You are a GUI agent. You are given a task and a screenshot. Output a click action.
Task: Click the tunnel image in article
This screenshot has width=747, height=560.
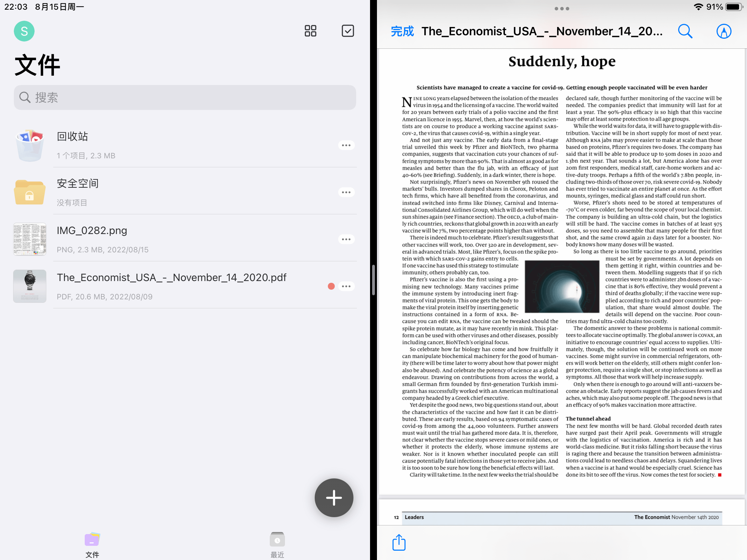pos(562,287)
